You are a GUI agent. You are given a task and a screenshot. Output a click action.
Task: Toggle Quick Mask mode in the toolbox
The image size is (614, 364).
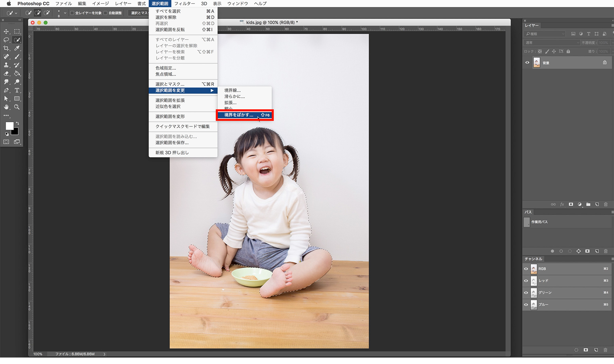point(6,142)
